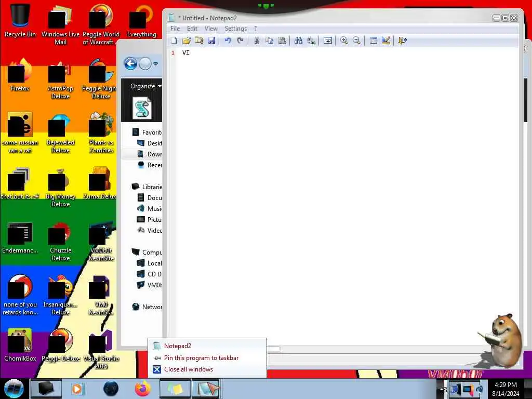Select the ChomikBox desktop icon

pos(20,345)
